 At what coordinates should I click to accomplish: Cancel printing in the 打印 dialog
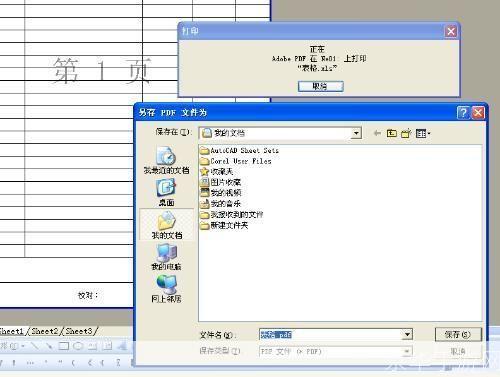(x=320, y=86)
